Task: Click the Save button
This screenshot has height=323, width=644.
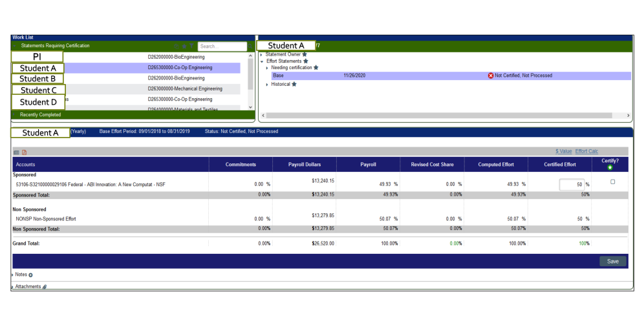Action: point(613,262)
